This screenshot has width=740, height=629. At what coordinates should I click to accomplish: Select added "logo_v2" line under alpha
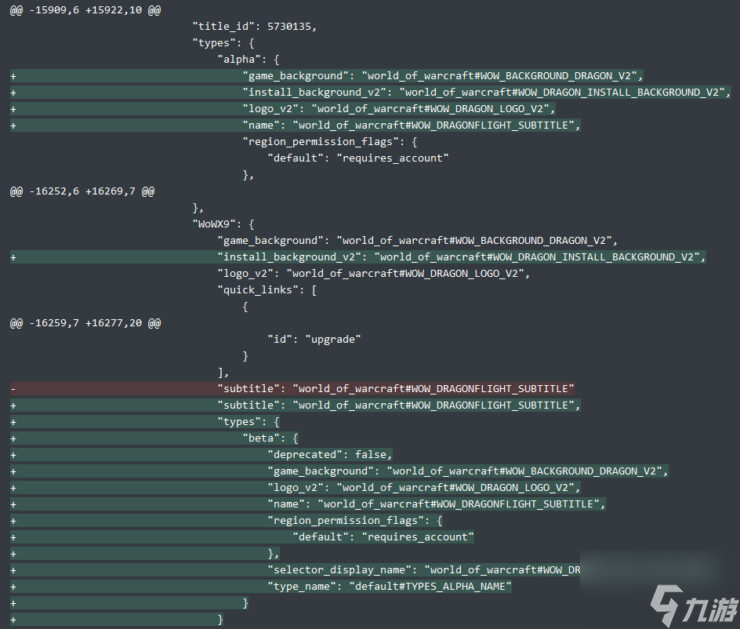coord(283,109)
